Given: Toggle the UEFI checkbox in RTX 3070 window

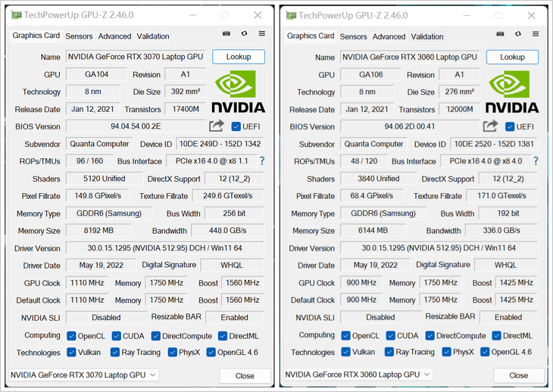Looking at the screenshot, I should 236,126.
